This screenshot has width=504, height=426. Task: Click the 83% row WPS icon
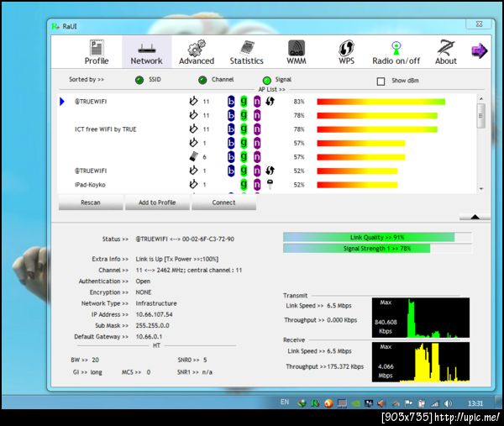(270, 102)
